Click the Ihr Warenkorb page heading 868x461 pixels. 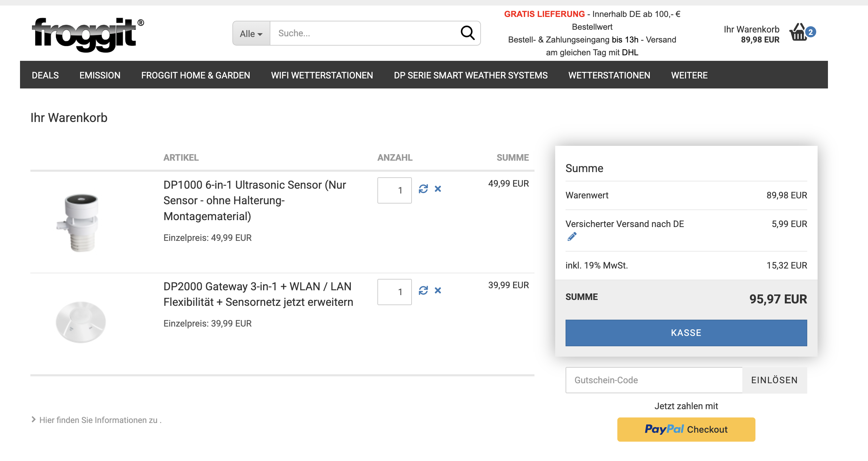click(69, 118)
